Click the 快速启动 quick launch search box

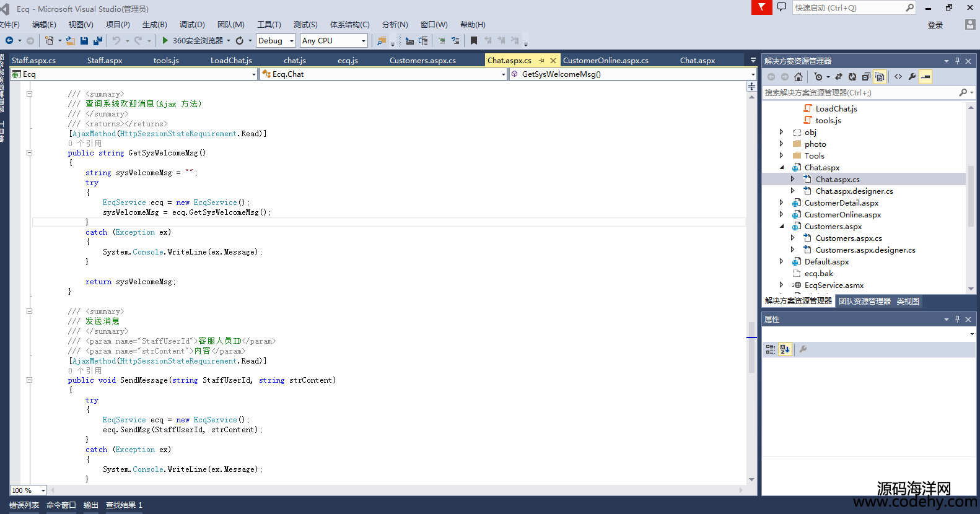coord(854,7)
